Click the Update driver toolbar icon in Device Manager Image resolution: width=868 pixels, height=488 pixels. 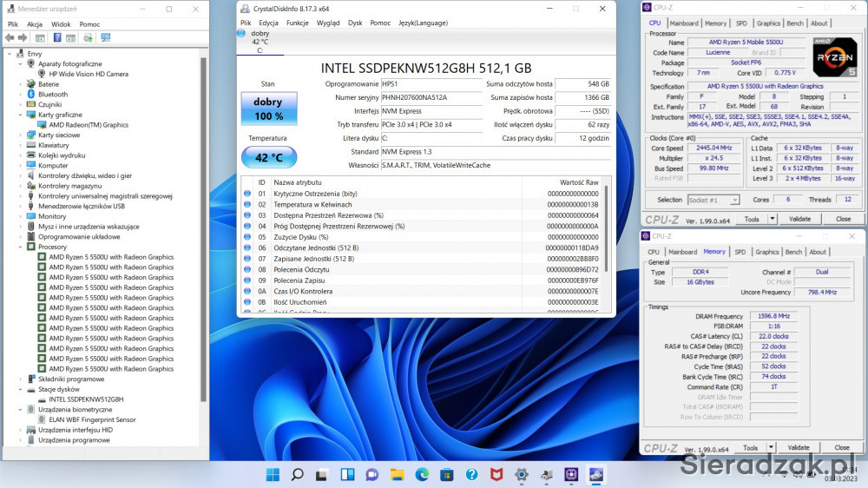pyautogui.click(x=88, y=37)
